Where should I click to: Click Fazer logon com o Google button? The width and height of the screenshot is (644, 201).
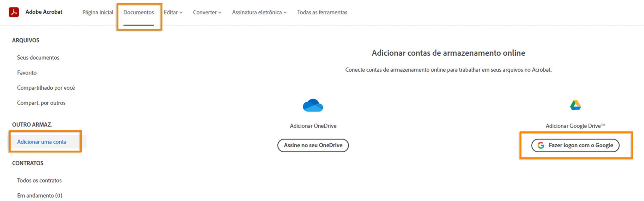[575, 145]
